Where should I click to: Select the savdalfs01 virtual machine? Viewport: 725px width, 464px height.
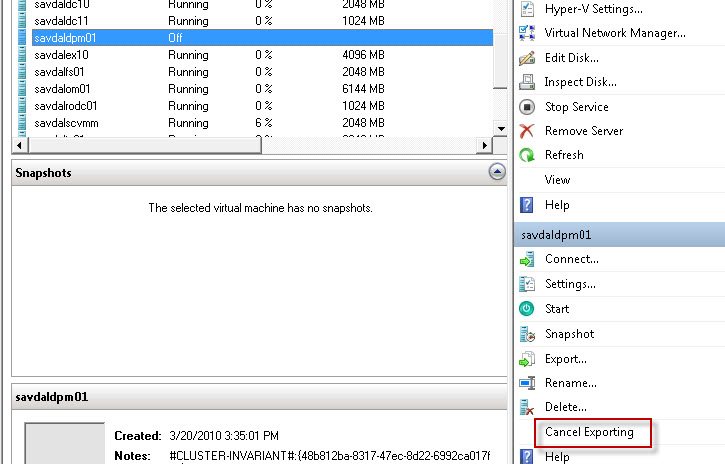(x=59, y=72)
